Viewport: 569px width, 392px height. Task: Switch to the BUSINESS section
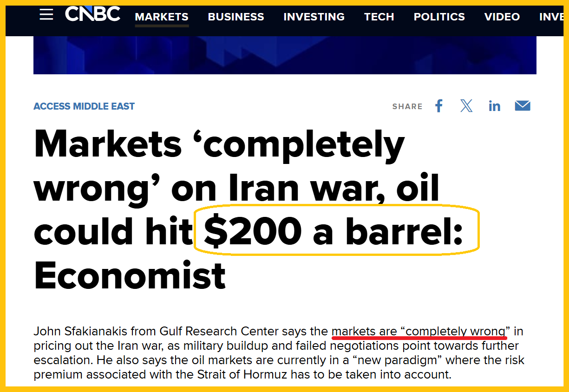236,17
